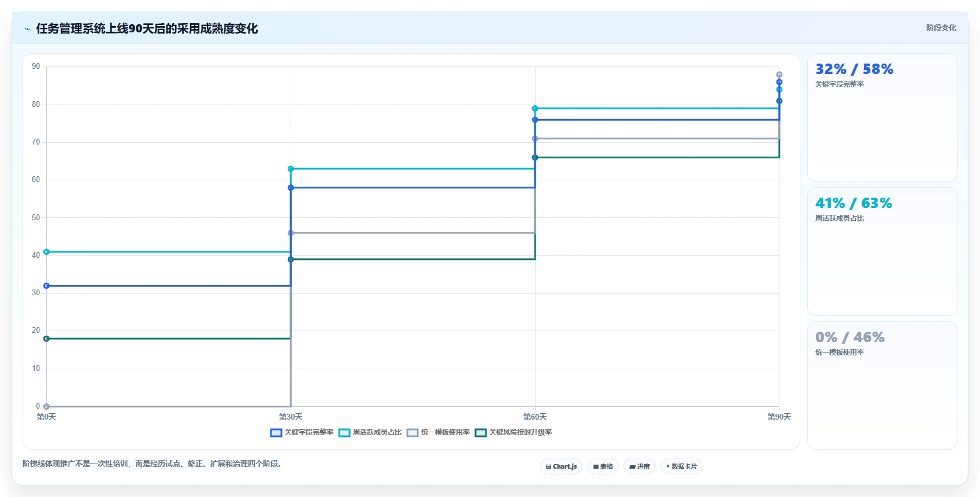Viewport: 980px width, 497px height.
Task: Click the Chart.js chip icon
Action: 548,466
